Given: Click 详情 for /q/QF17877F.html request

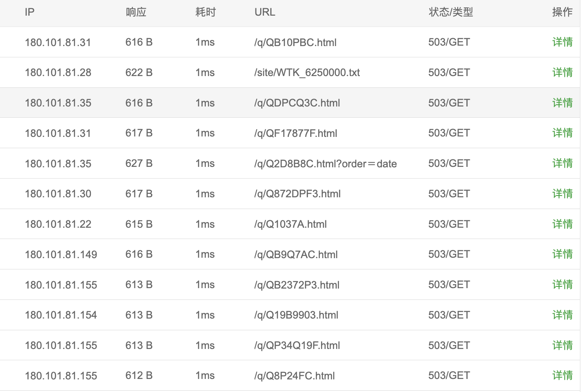Looking at the screenshot, I should [x=562, y=133].
